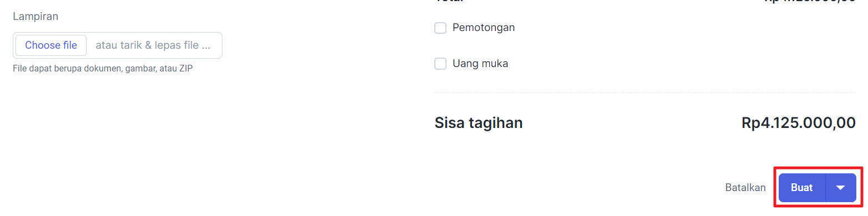Click the partially visible Total label
Viewport: 868px width, 216px height.
pos(449,1)
